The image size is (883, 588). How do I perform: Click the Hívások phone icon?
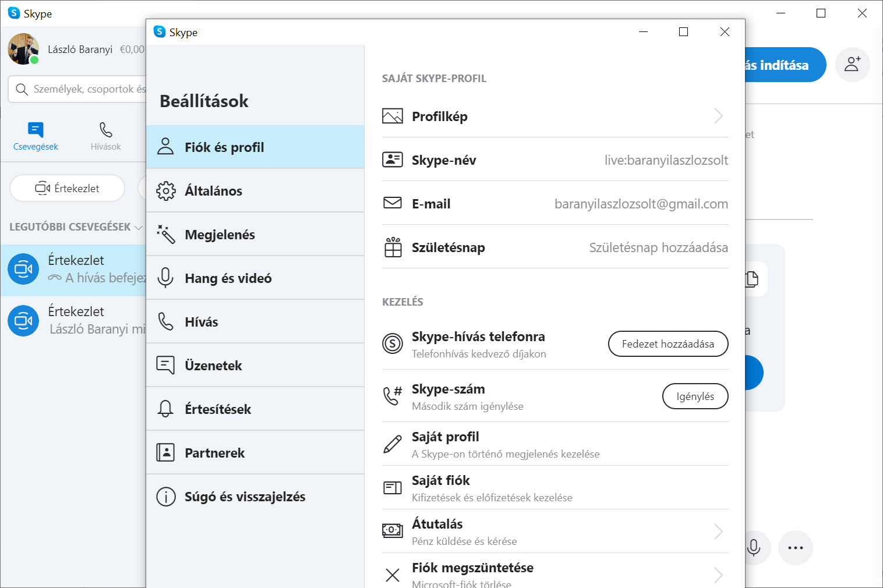105,130
